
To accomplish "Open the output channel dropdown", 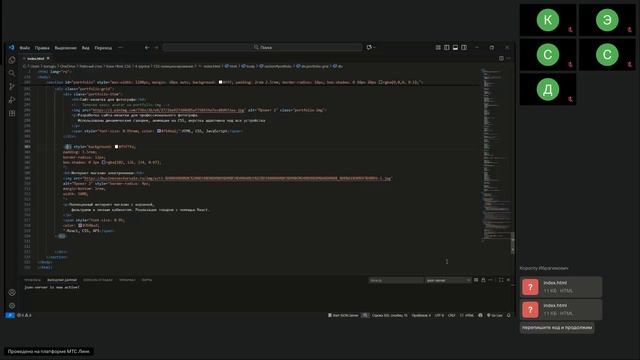I will pos(448,280).
